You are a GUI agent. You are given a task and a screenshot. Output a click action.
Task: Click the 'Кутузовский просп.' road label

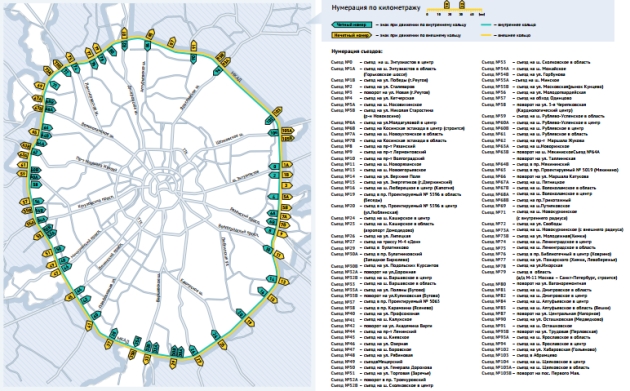click(x=96, y=202)
